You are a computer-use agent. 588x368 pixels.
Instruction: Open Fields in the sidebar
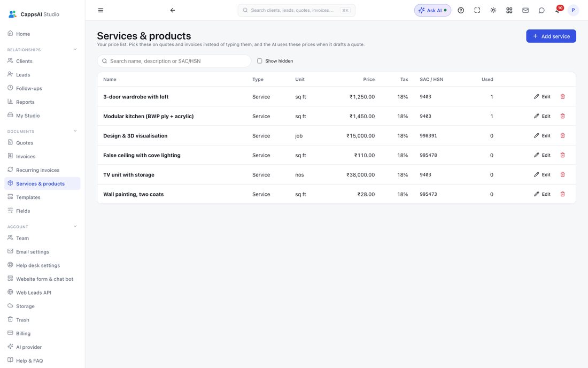pos(42,211)
